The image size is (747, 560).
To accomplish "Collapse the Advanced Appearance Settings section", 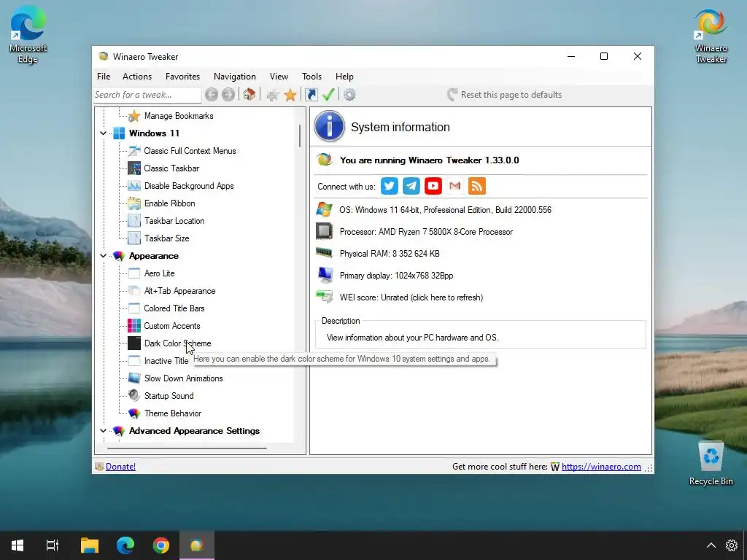I will click(x=103, y=430).
